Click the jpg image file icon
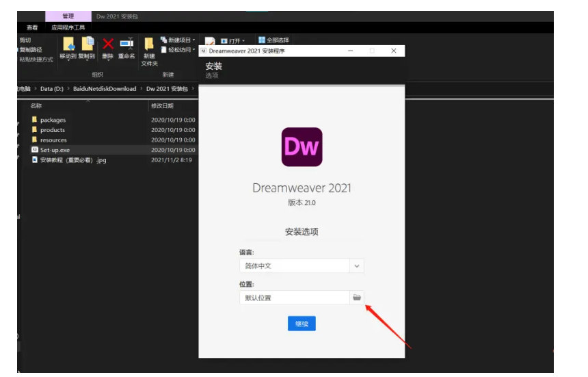588x377 pixels. [x=34, y=159]
